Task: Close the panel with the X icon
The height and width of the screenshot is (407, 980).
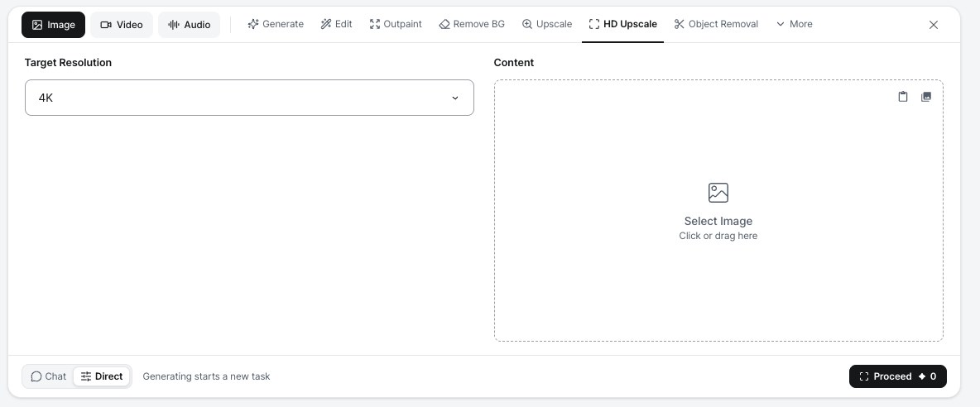Action: (933, 25)
